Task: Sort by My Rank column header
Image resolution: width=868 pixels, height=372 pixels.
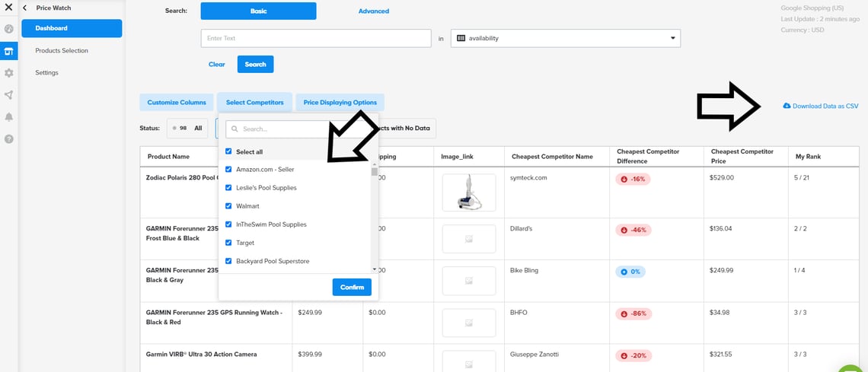Action: coord(808,157)
